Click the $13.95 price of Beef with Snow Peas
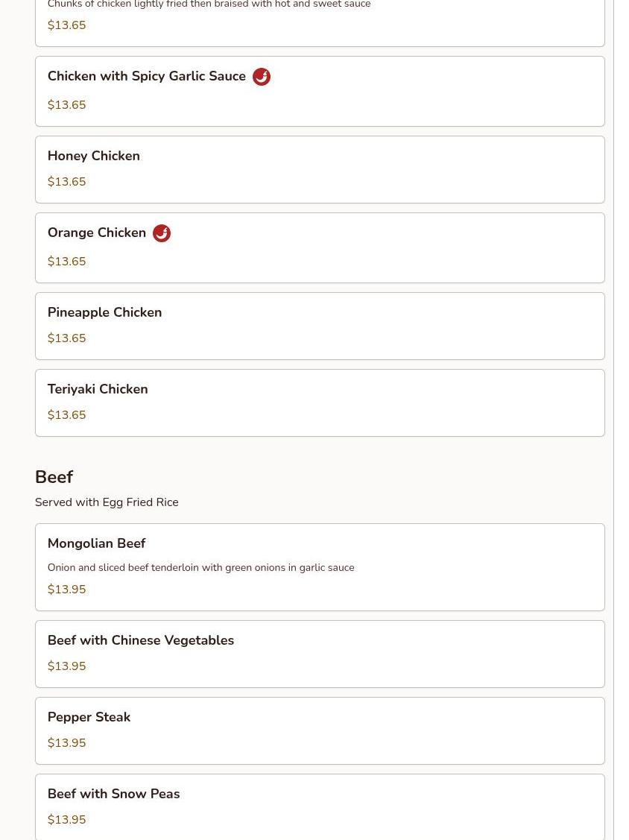The image size is (629, 840). [x=67, y=819]
